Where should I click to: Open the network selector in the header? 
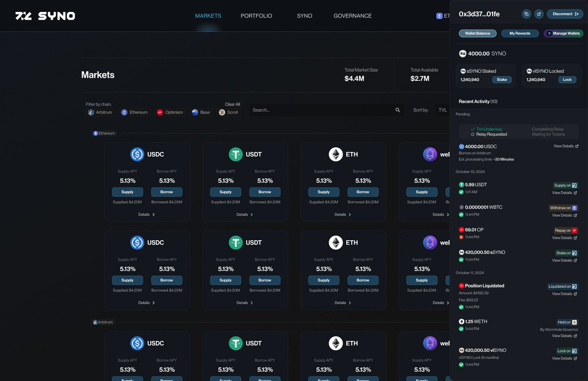tap(443, 16)
